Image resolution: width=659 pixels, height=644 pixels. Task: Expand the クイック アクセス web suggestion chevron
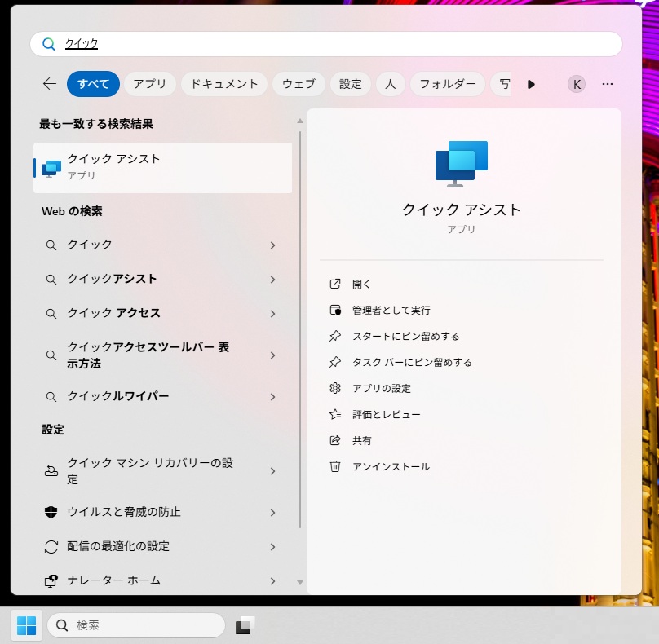[272, 313]
